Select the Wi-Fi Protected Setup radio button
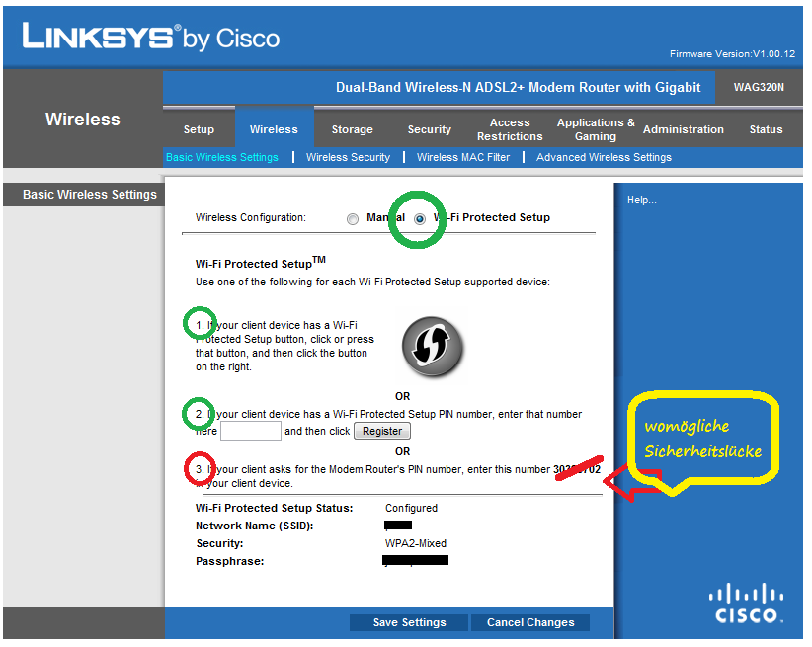This screenshot has width=812, height=647. (420, 219)
